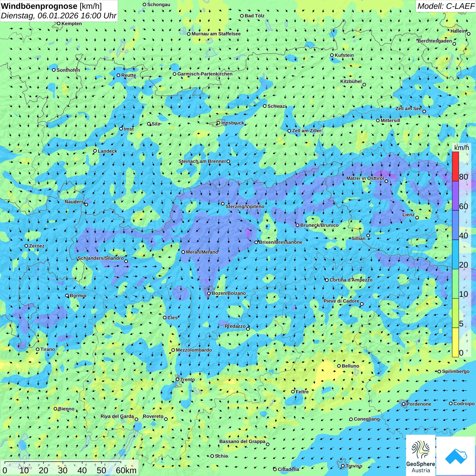
Task: Click the Kempten city label
Action: click(72, 23)
